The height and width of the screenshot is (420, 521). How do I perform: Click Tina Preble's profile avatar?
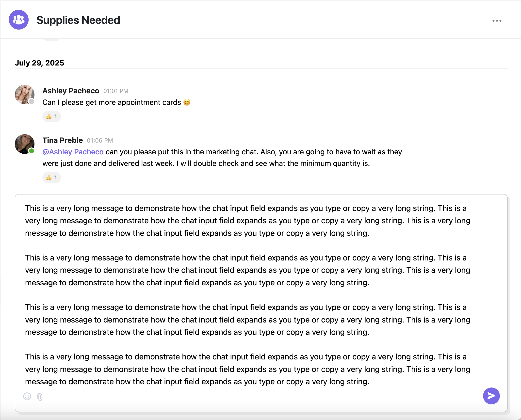click(25, 144)
